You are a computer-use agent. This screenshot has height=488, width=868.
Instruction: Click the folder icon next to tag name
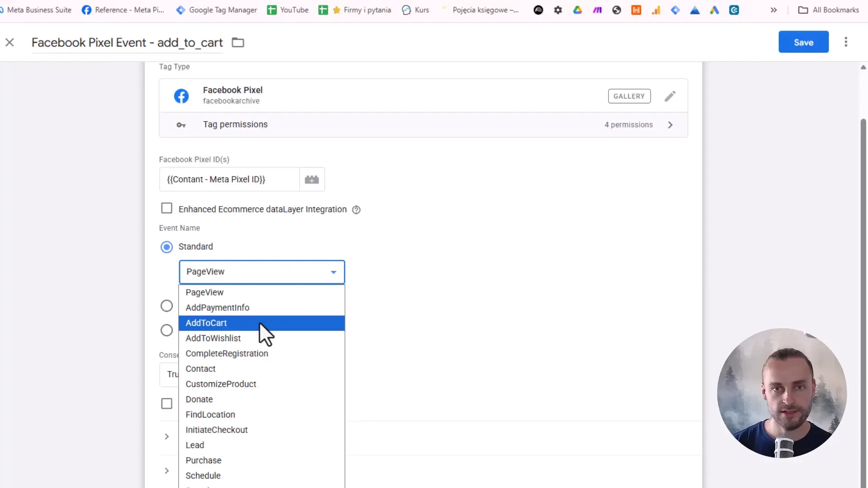[238, 42]
